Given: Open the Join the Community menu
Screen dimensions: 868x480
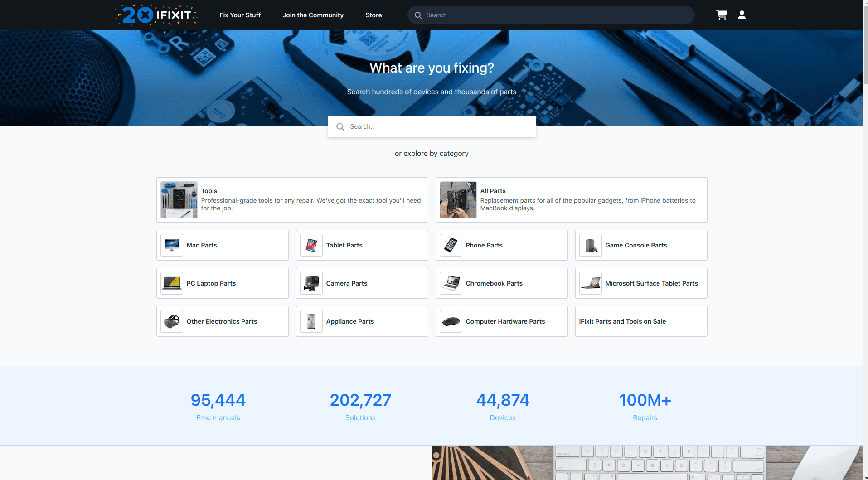Looking at the screenshot, I should pos(313,15).
